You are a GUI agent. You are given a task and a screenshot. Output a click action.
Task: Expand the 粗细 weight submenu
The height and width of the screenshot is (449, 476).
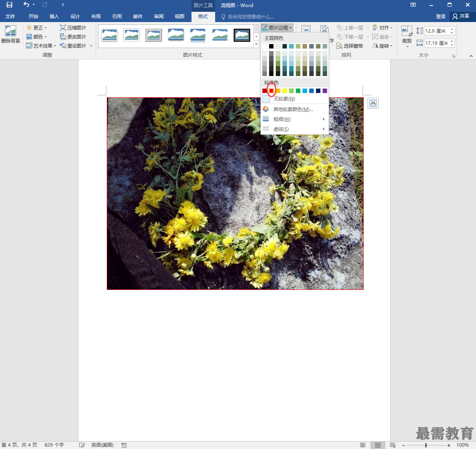[x=294, y=119]
